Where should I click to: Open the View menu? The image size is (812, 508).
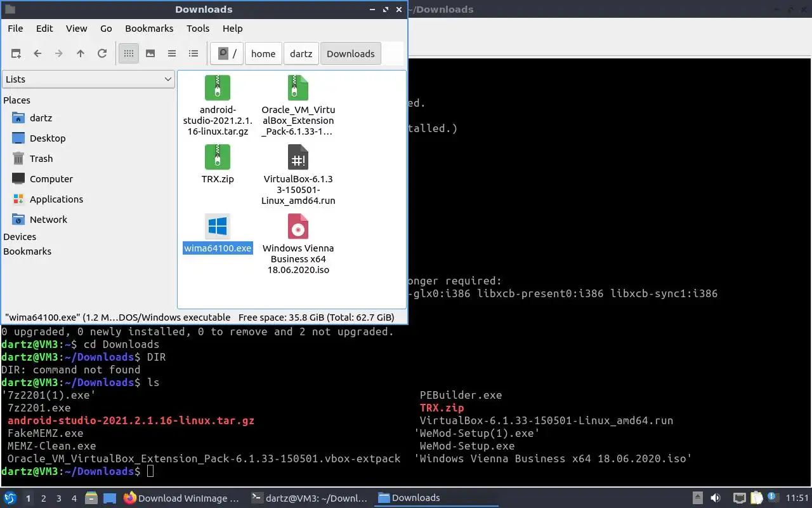[x=77, y=28]
